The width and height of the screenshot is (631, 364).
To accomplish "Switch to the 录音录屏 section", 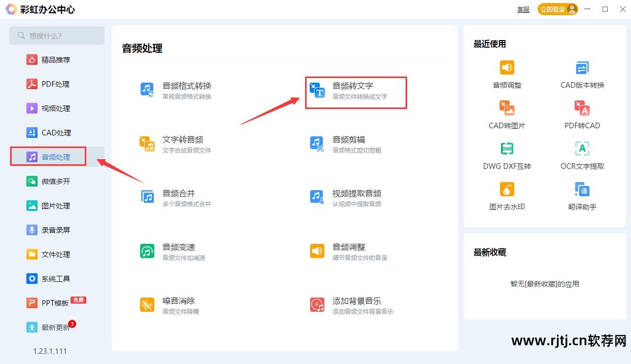I will [x=56, y=230].
